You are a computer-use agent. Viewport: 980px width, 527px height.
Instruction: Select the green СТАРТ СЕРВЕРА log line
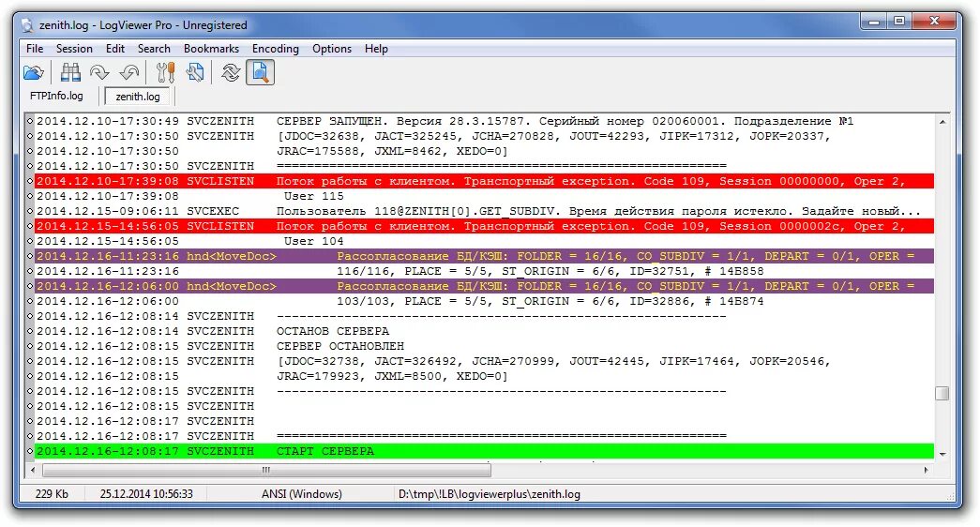click(x=485, y=451)
